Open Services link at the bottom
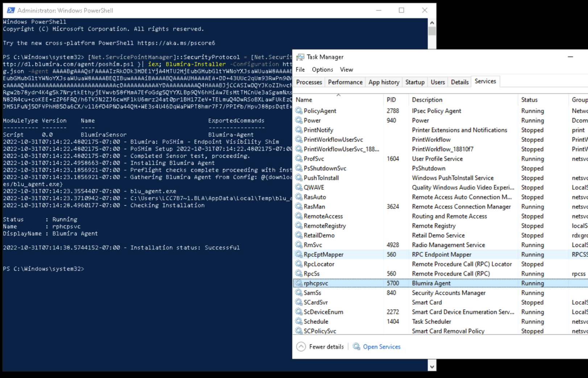Image resolution: width=588 pixels, height=378 pixels. [382, 346]
